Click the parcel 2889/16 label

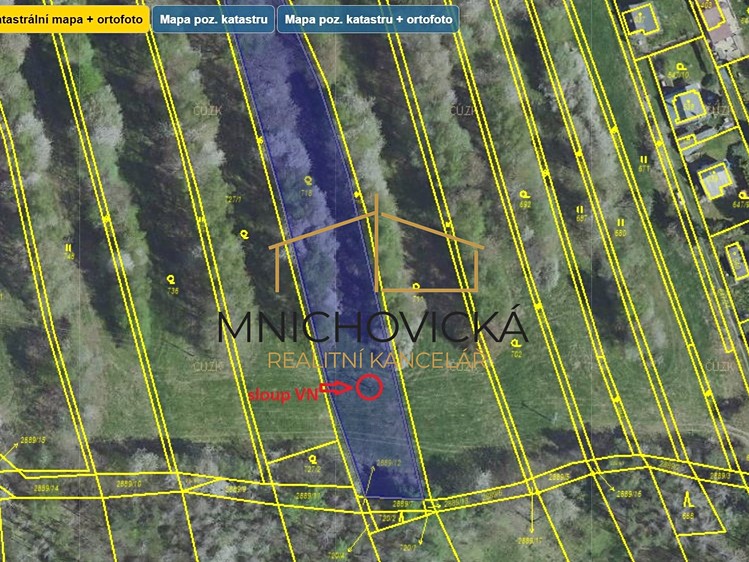point(629,494)
